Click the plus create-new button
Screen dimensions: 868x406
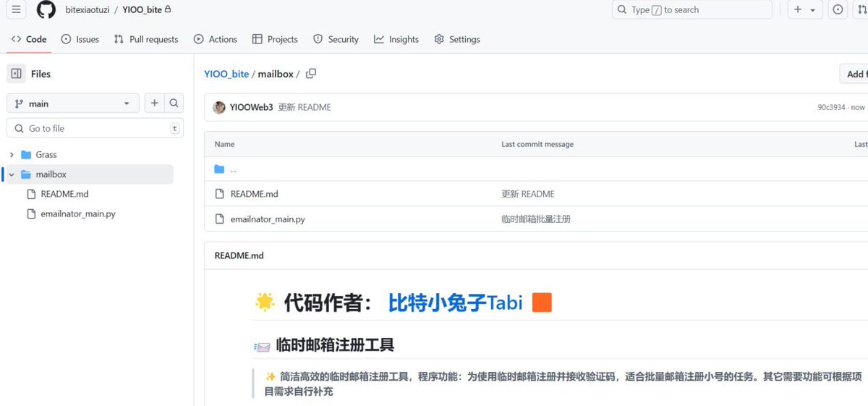(798, 10)
